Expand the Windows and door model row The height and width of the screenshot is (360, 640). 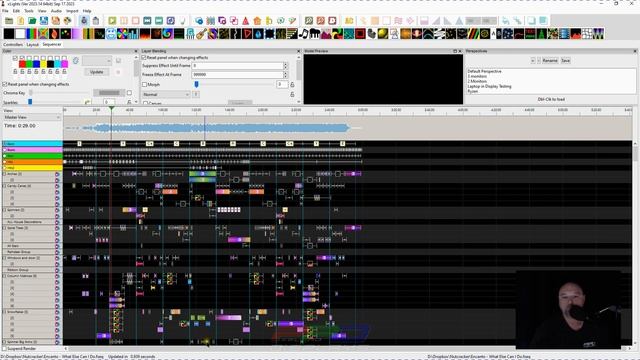pyautogui.click(x=5, y=258)
